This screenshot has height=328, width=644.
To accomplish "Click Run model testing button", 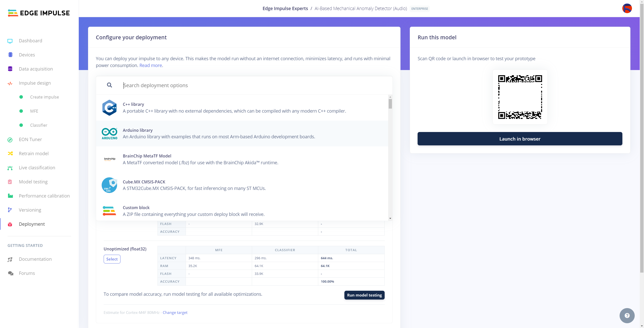I will pos(364,295).
